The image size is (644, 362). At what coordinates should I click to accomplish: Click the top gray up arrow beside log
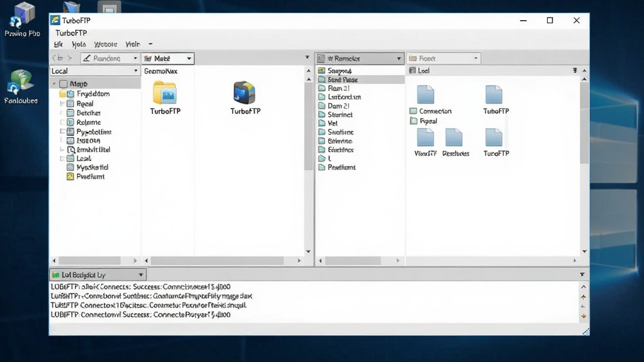(x=583, y=287)
